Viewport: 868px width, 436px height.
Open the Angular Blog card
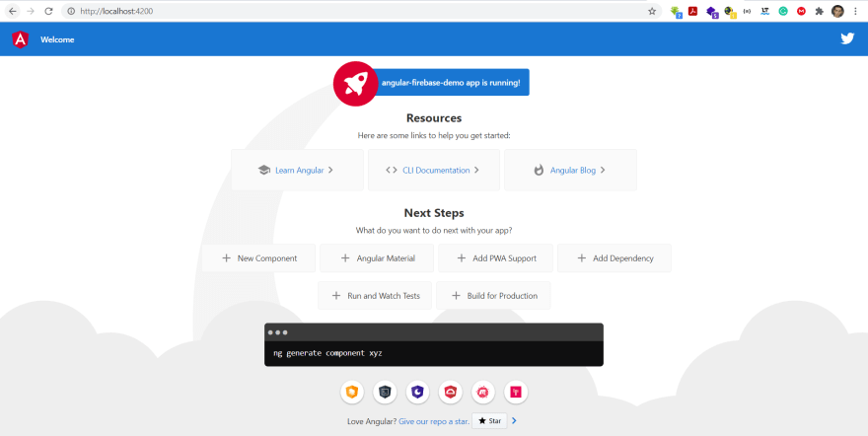571,170
